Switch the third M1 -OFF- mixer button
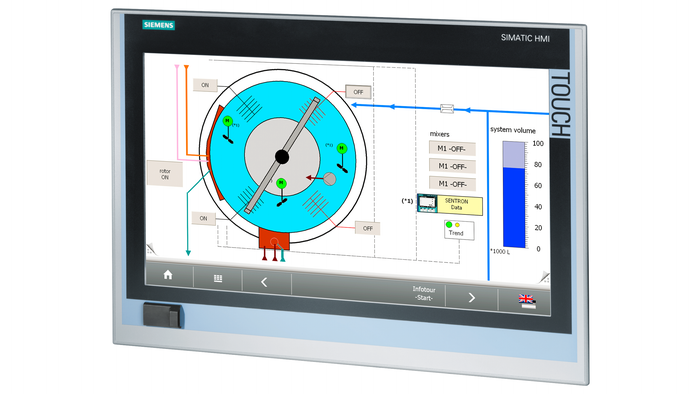700x394 pixels. [452, 184]
